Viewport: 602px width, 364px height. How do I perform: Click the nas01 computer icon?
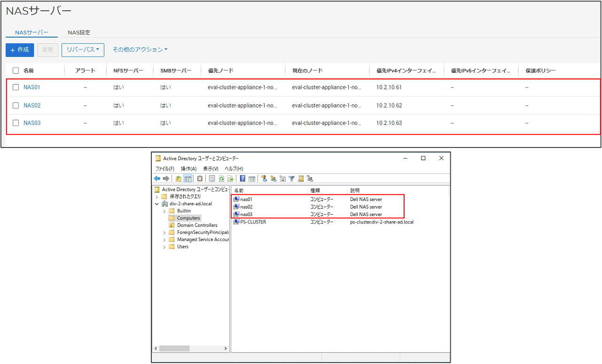[x=236, y=200]
